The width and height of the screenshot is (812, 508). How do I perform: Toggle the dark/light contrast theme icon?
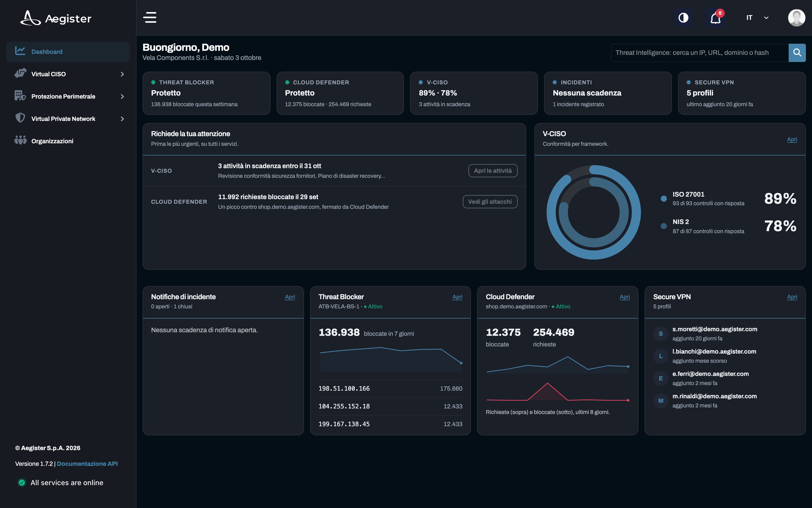(x=683, y=18)
